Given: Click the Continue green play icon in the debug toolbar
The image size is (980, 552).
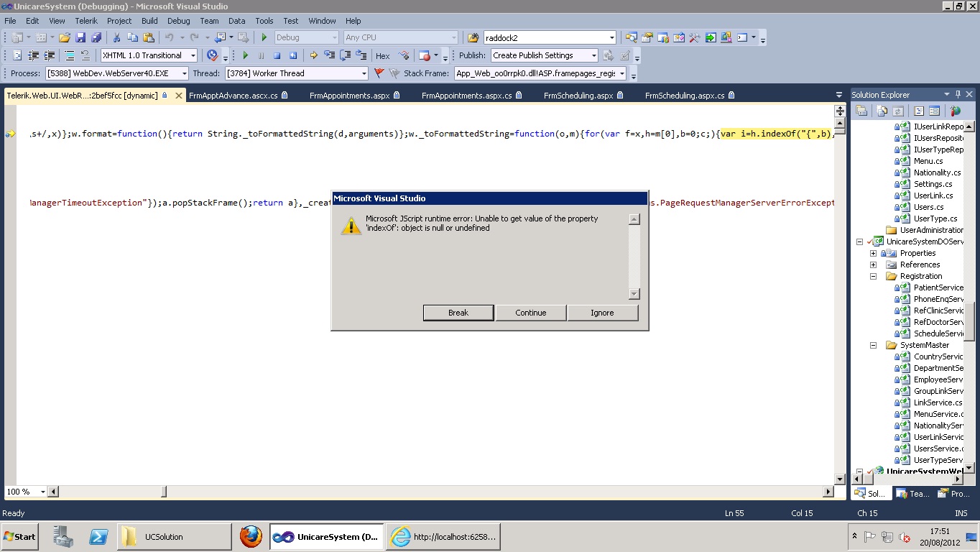Looking at the screenshot, I should coord(245,55).
